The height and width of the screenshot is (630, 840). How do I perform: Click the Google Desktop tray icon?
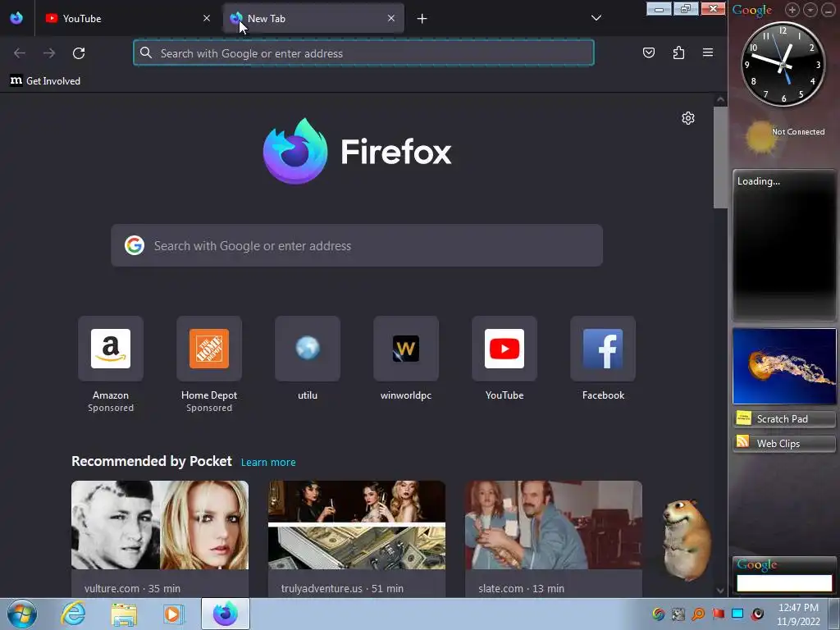coord(659,614)
